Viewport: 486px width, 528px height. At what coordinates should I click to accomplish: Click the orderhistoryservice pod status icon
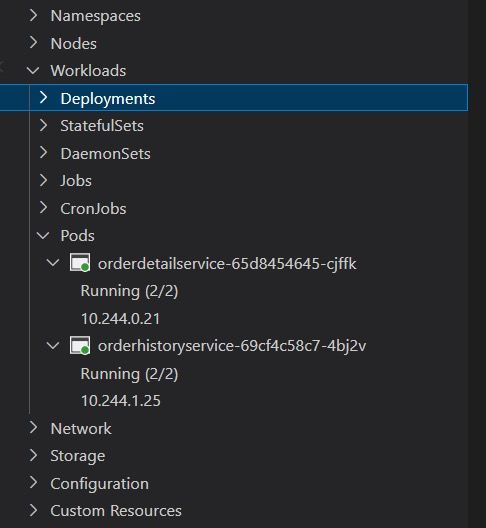(x=80, y=345)
